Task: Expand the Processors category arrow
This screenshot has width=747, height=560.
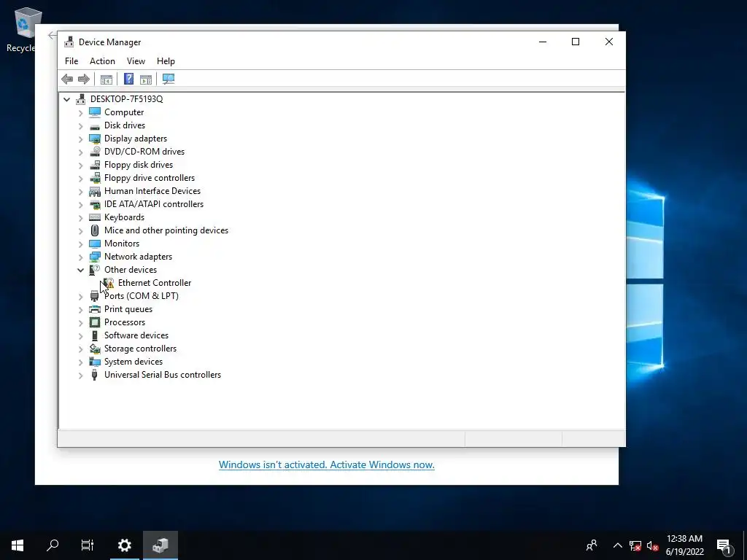Action: click(80, 322)
